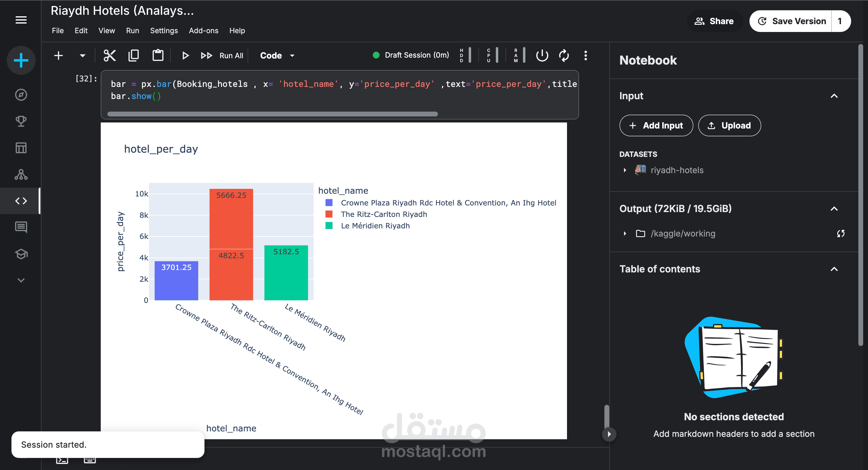Click the right panel vertical scrollbar
The height and width of the screenshot is (470, 868).
tap(860, 195)
